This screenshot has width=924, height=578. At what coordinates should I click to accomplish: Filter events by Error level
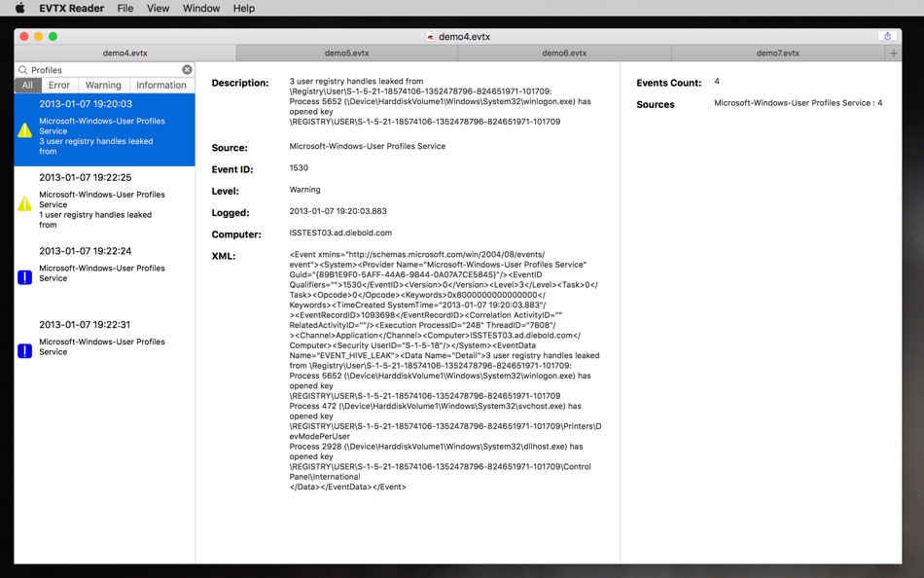(x=59, y=85)
